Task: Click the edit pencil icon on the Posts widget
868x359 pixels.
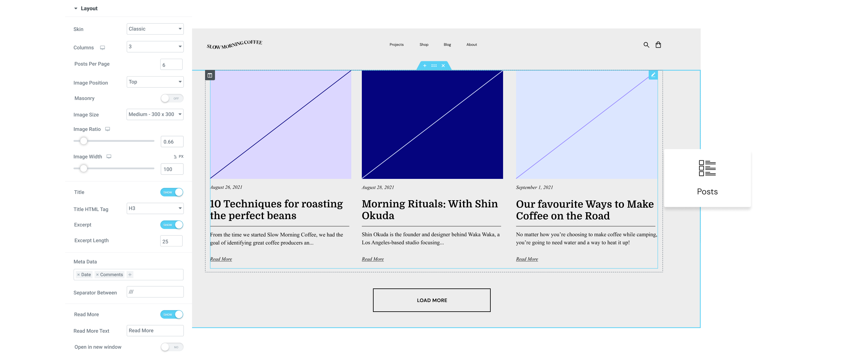Action: 653,75
